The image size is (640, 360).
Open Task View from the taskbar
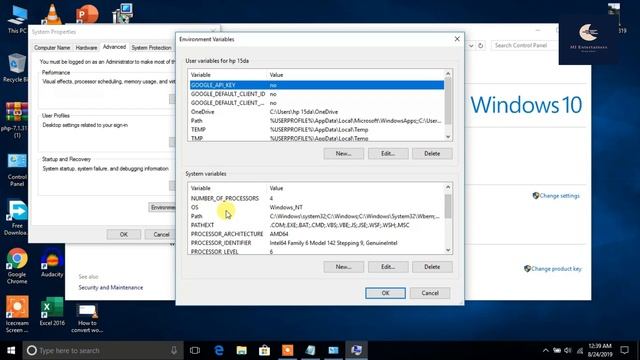tap(195, 350)
